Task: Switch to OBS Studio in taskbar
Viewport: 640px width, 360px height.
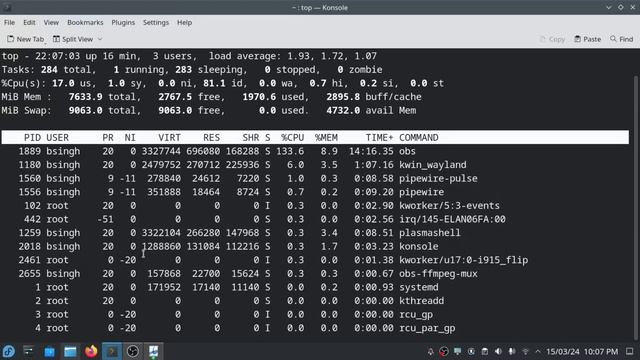Action: click(x=133, y=351)
